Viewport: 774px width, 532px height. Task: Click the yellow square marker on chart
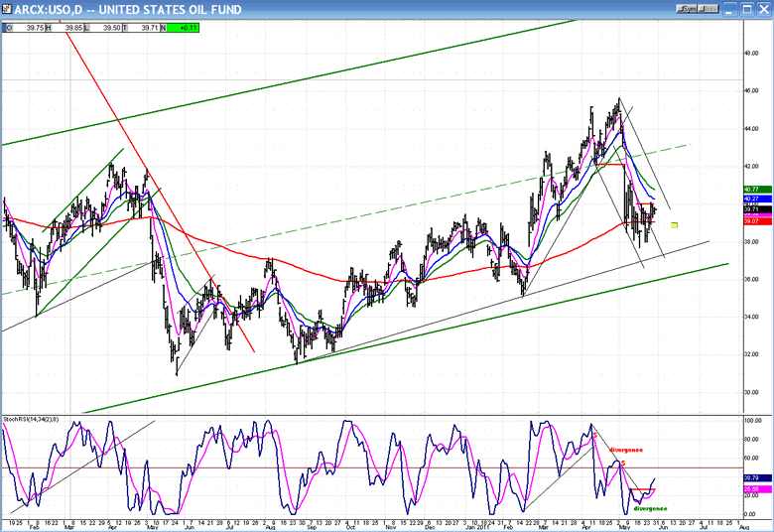[675, 225]
